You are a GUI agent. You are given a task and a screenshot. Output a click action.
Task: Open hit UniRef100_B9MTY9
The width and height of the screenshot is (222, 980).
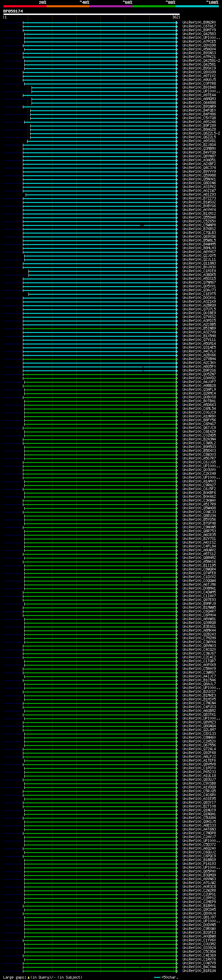coord(199,30)
